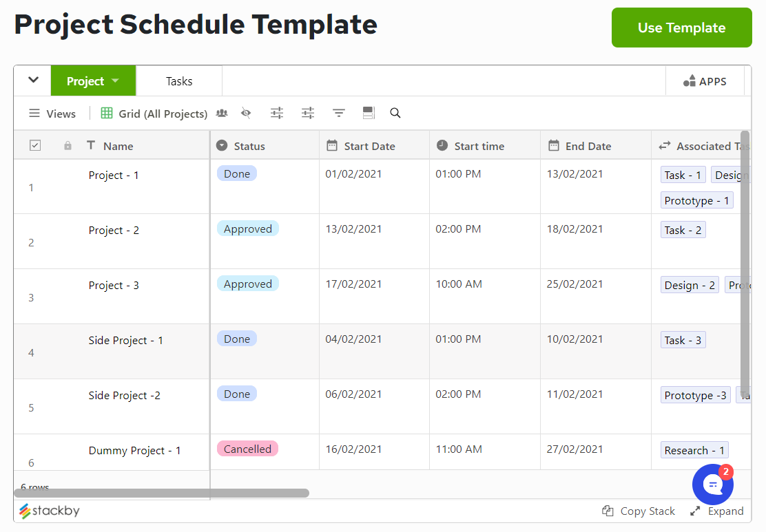The width and height of the screenshot is (766, 532).
Task: Expand the chevron left of the Project tab
Action: (x=32, y=81)
